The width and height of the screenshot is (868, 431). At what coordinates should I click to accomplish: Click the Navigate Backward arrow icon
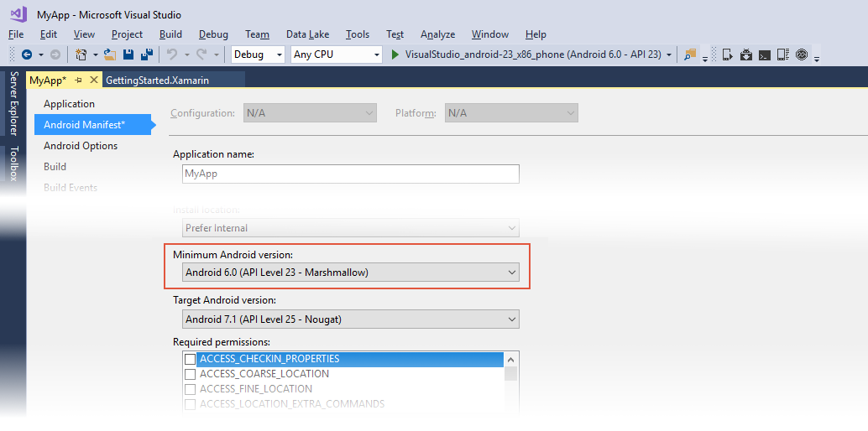[x=26, y=55]
